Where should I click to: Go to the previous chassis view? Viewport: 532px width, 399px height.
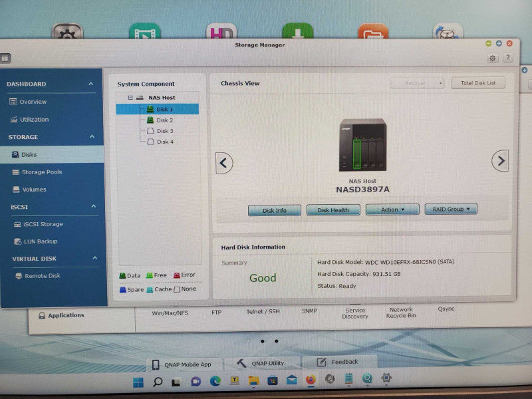click(224, 163)
